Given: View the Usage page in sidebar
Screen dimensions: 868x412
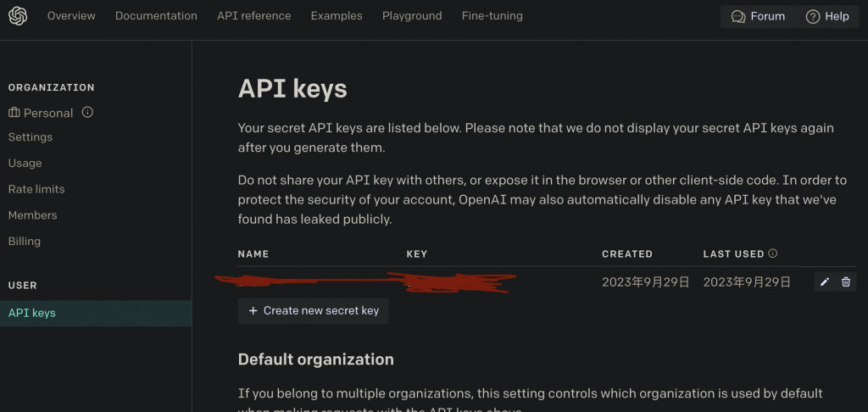Looking at the screenshot, I should point(25,164).
